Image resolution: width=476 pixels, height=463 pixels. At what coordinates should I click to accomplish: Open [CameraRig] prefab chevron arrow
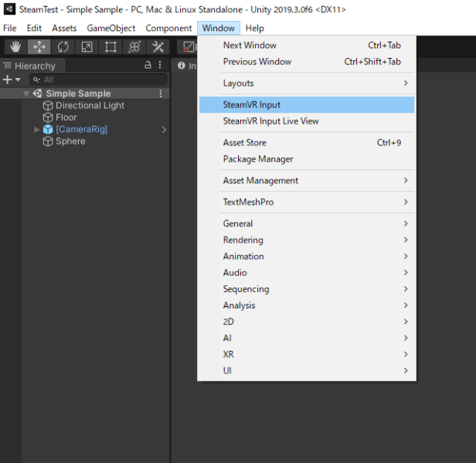pyautogui.click(x=164, y=130)
